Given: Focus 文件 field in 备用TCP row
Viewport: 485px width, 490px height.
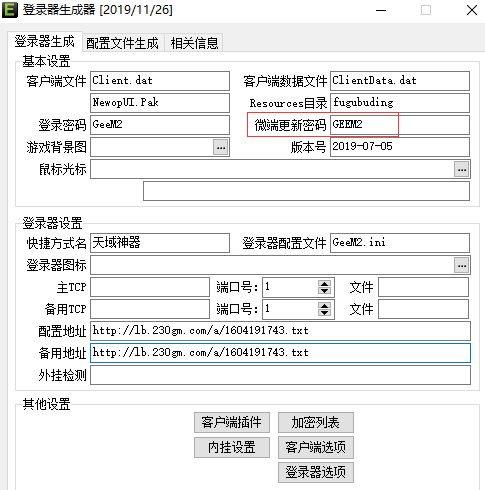Looking at the screenshot, I should [x=423, y=309].
